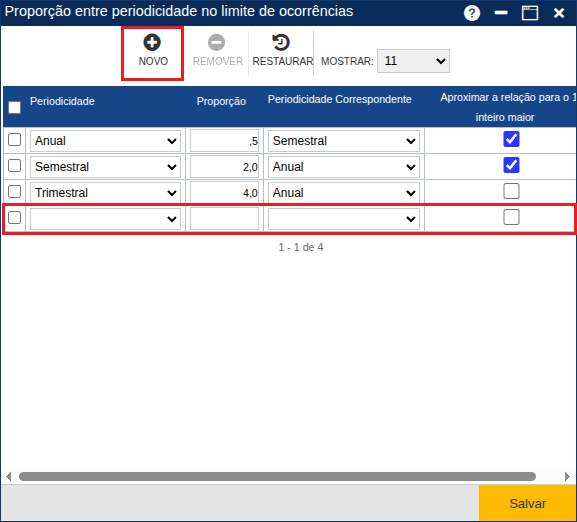Enable Aproximar checkbox on Trimestral row

[511, 191]
